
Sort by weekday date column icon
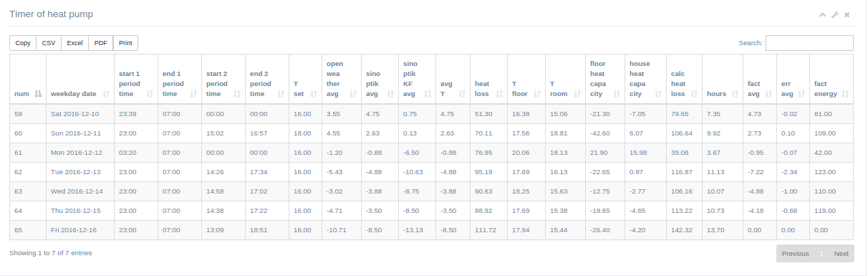(x=107, y=94)
